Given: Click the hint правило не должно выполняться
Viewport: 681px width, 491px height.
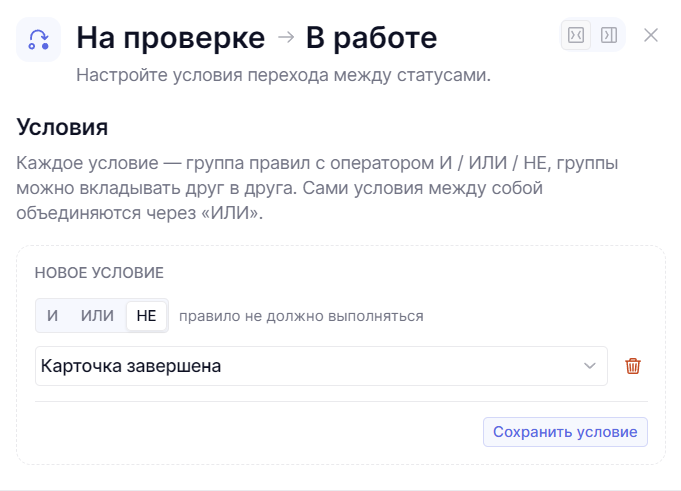Looking at the screenshot, I should (301, 316).
